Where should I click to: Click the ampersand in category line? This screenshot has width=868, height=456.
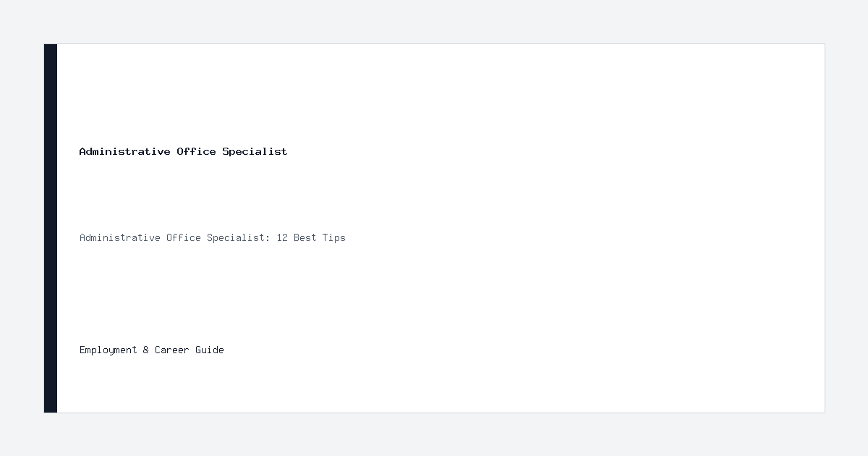146,350
